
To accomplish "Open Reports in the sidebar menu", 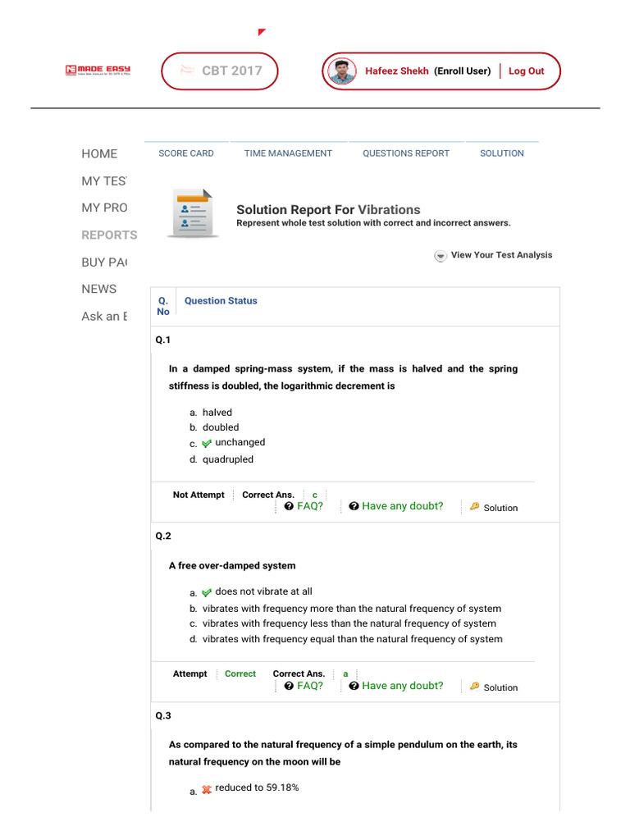I will click(x=109, y=235).
